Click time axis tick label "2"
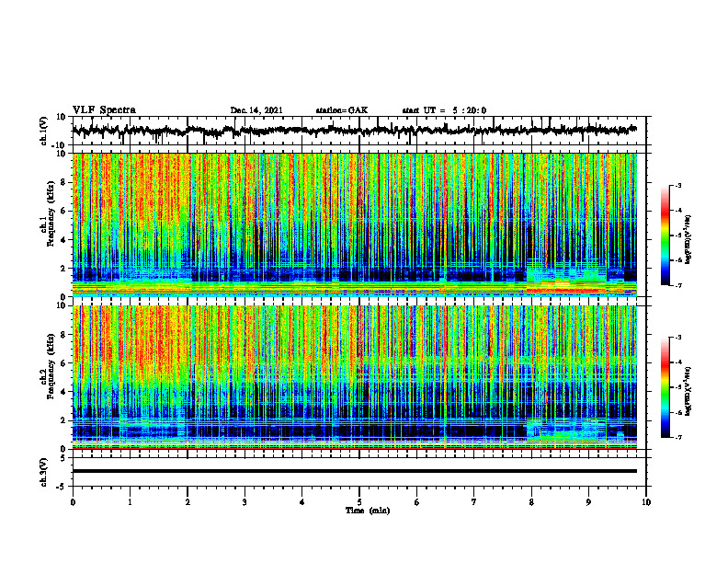Viewport: 728px width, 563px height. (188, 502)
